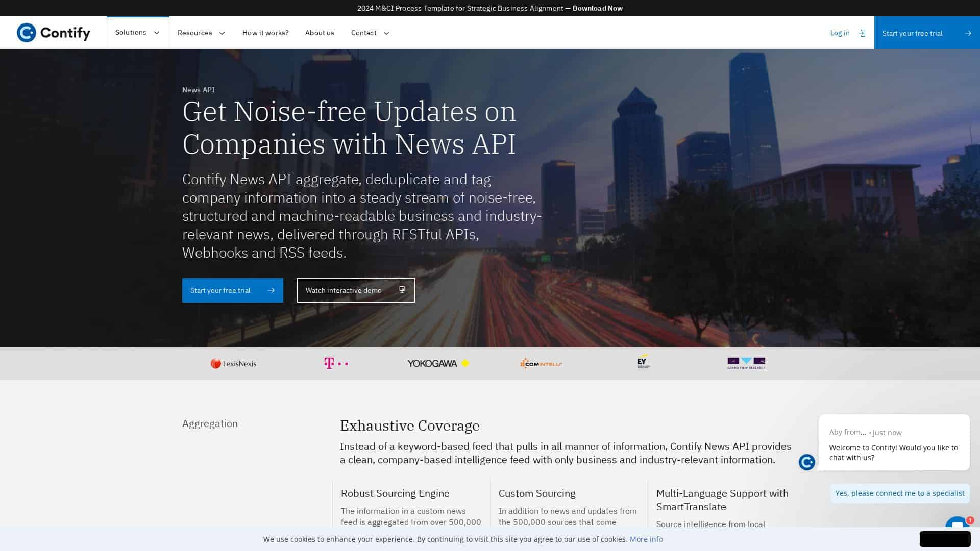Select the Comintelli logo

pos(541,363)
